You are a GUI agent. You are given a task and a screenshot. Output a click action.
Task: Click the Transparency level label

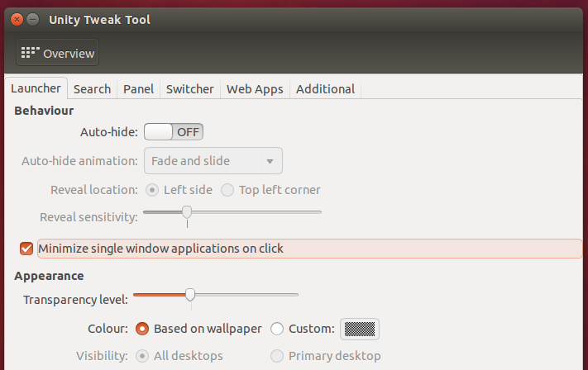pos(75,300)
